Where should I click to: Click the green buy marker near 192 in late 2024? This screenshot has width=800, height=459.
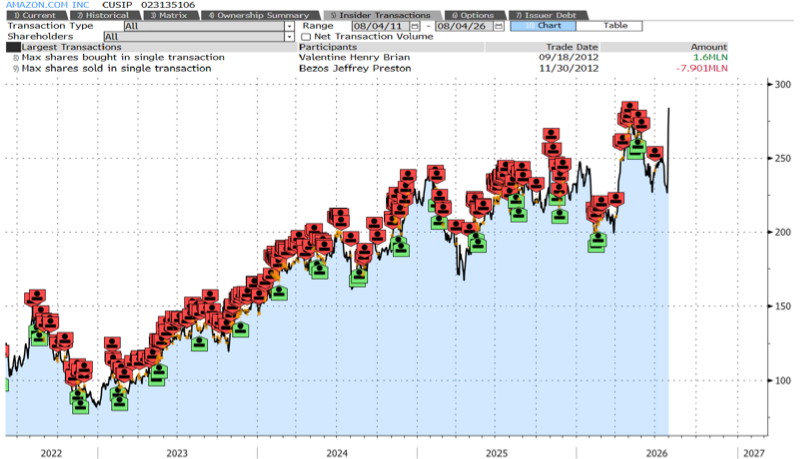[478, 245]
